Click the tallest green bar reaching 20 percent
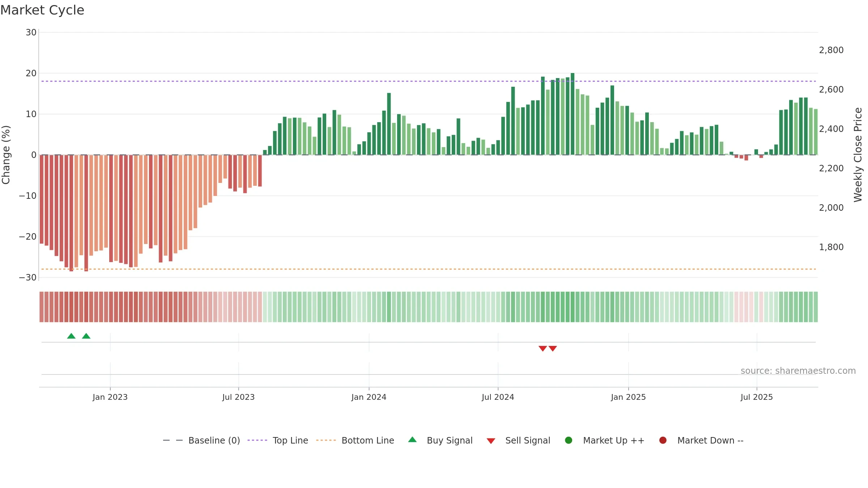Image resolution: width=868 pixels, height=488 pixels. 573,114
